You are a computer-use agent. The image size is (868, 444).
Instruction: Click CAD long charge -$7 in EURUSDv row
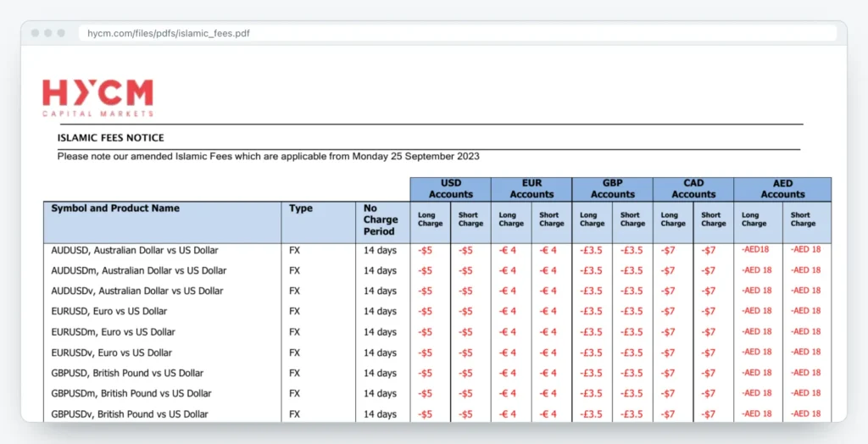pos(668,352)
